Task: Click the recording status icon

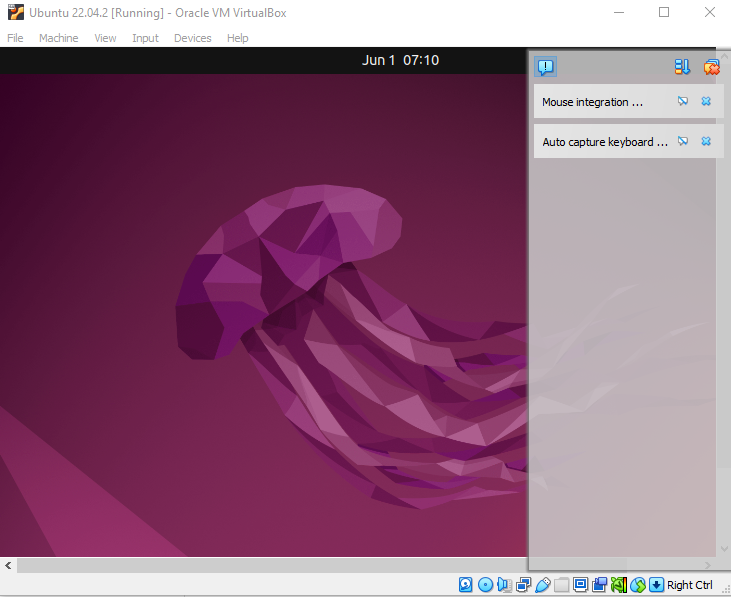Action: [x=600, y=584]
